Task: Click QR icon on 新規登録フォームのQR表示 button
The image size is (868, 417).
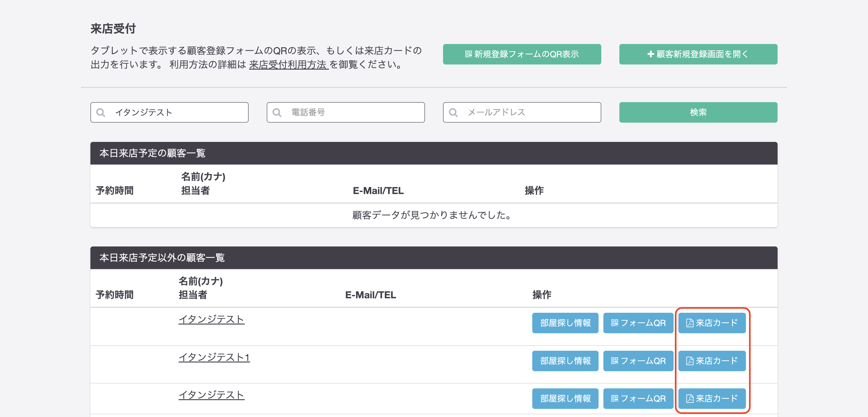Action: [x=468, y=54]
